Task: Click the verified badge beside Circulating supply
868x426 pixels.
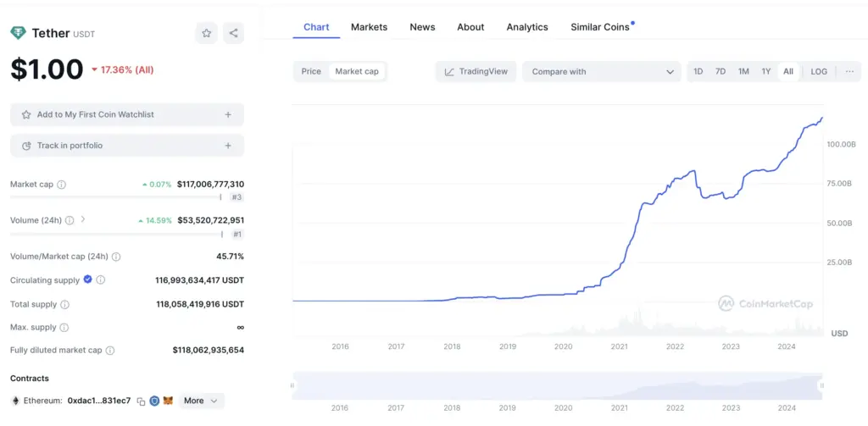Action: 87,279
